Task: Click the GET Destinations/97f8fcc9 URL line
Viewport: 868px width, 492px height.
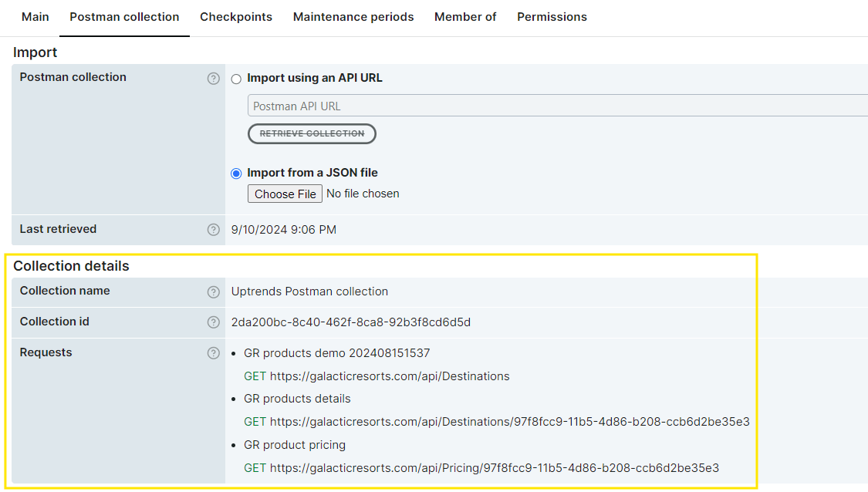Action: (497, 422)
